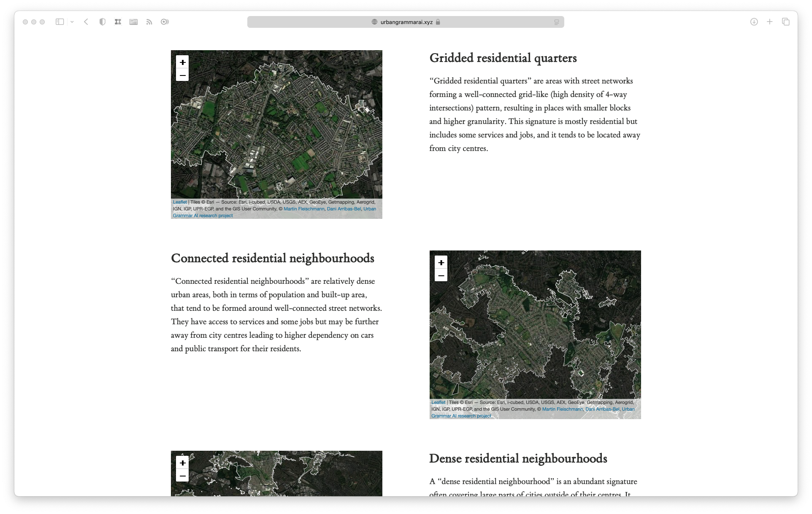This screenshot has width=812, height=514.
Task: Click the folder-shaped extension icon
Action: [133, 22]
